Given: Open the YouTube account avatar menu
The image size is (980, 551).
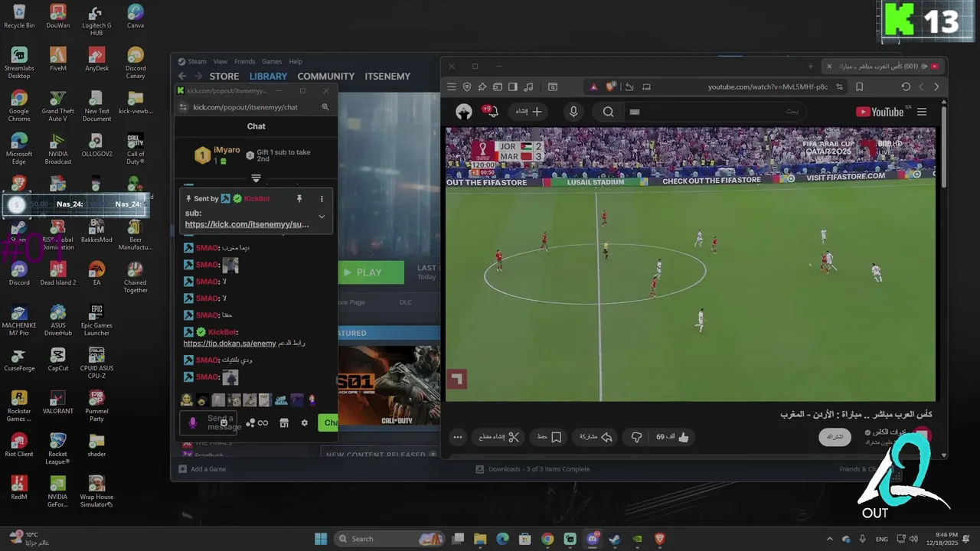Looking at the screenshot, I should pyautogui.click(x=464, y=112).
